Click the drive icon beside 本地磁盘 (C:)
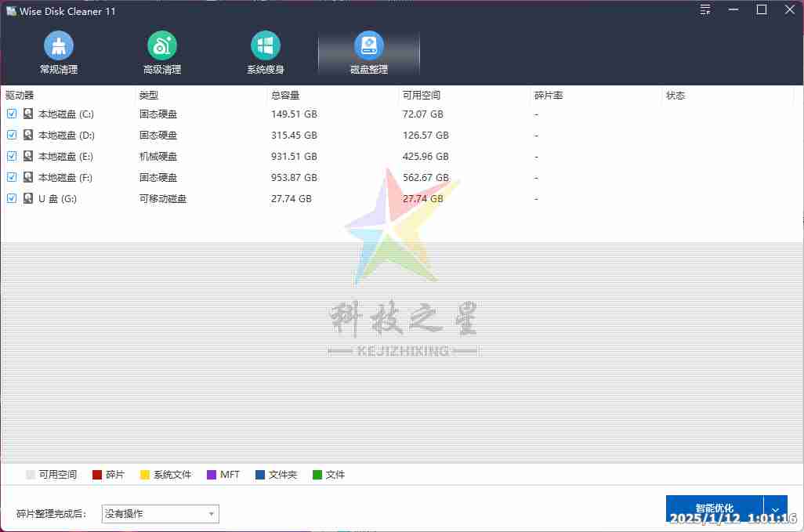The height and width of the screenshot is (532, 804). click(27, 114)
